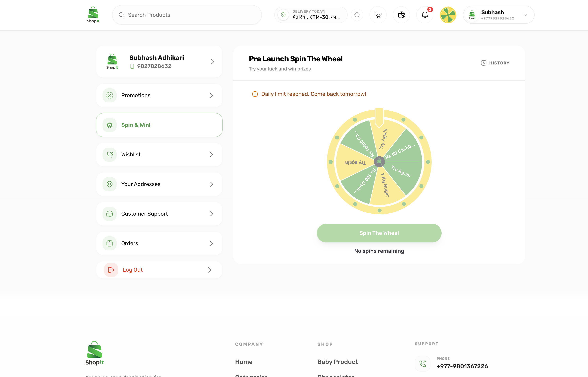Expand the Promotions chevron

point(211,95)
